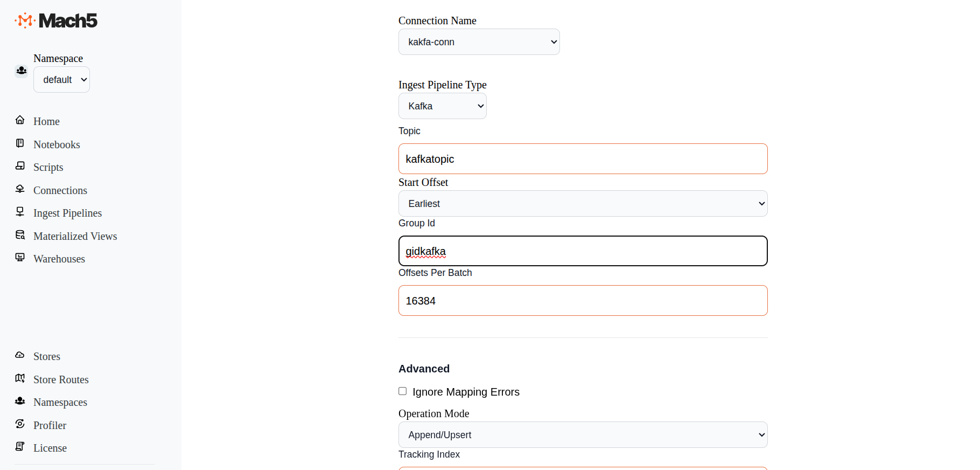This screenshot has width=980, height=470.
Task: Click the Mach5 logo
Action: [56, 20]
